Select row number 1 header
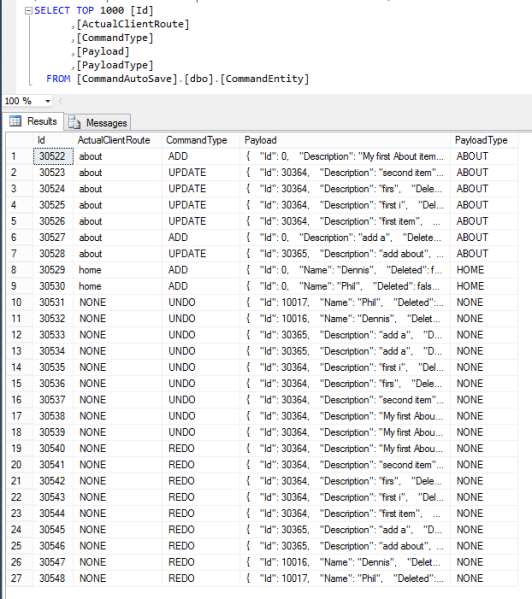 tap(19, 156)
